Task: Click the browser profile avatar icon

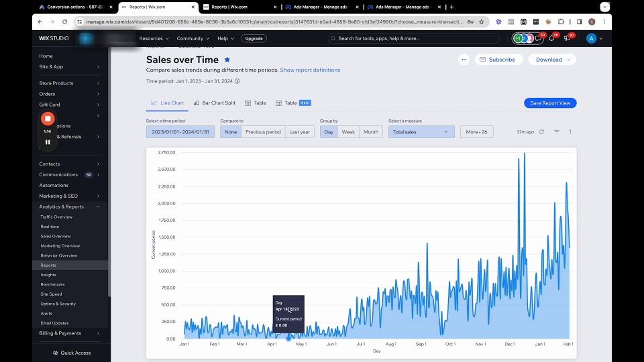Action: coord(592,21)
